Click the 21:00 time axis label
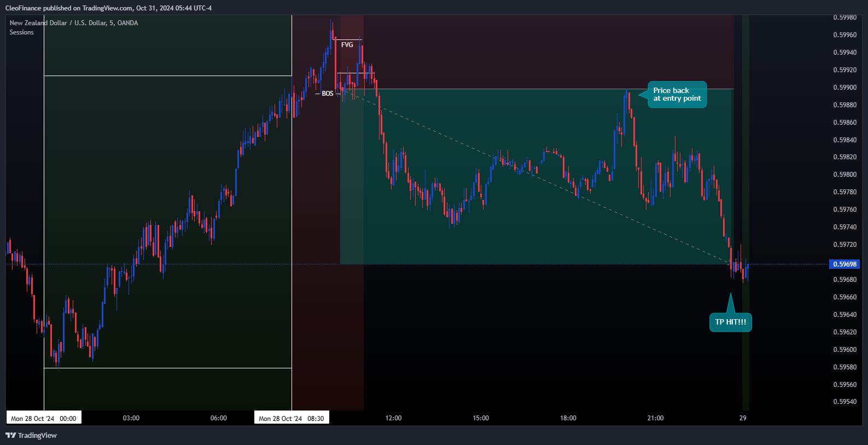This screenshot has width=868, height=445. point(655,418)
